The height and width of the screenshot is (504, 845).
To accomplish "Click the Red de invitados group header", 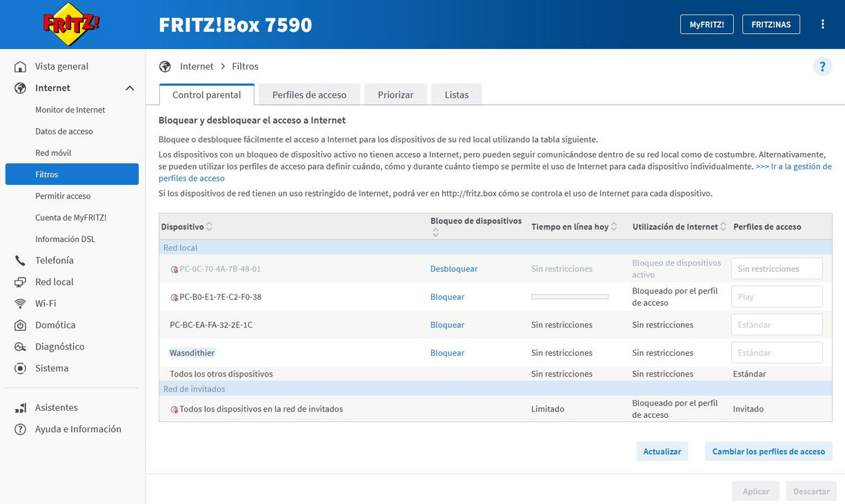I will (495, 389).
